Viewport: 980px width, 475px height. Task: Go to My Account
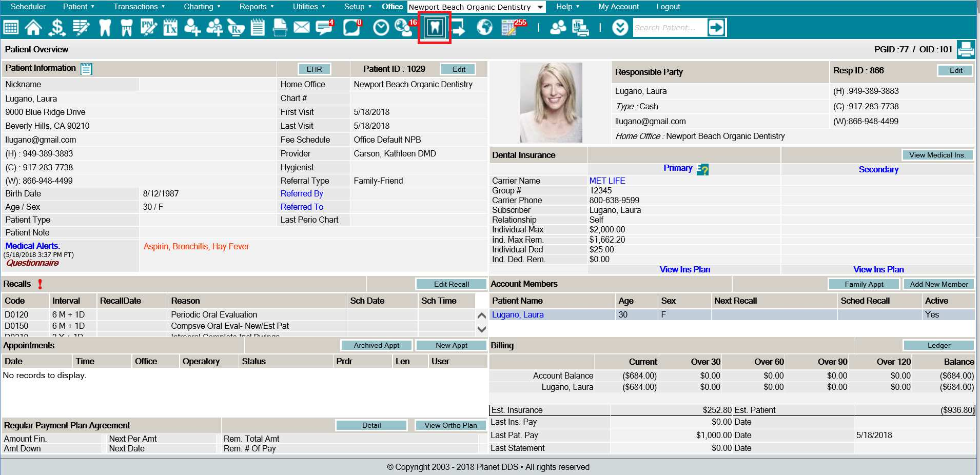pyautogui.click(x=618, y=7)
